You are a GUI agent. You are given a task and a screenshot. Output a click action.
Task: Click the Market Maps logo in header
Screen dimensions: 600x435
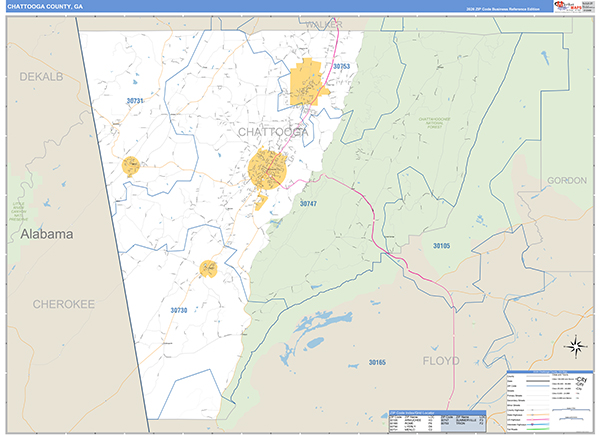(x=568, y=7)
